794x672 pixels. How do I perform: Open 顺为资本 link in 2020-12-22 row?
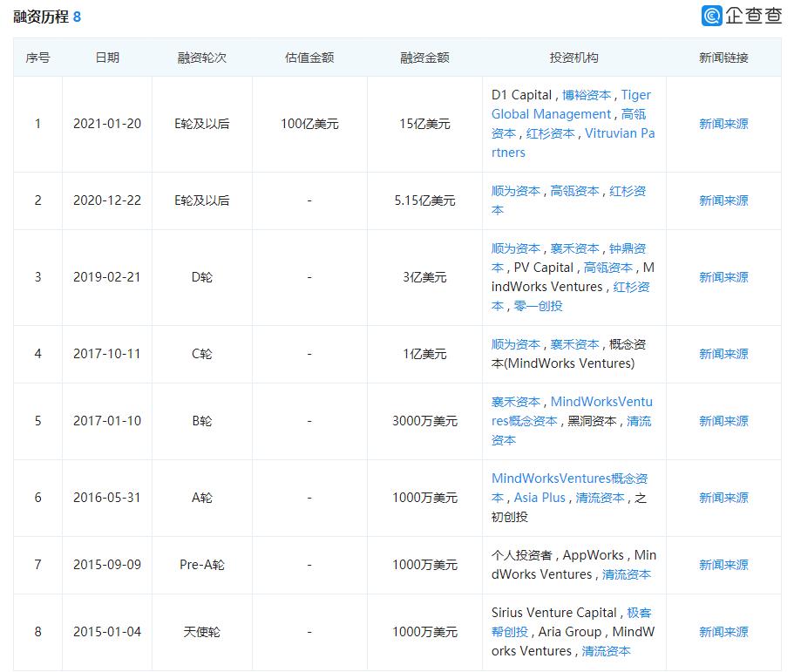coord(516,192)
